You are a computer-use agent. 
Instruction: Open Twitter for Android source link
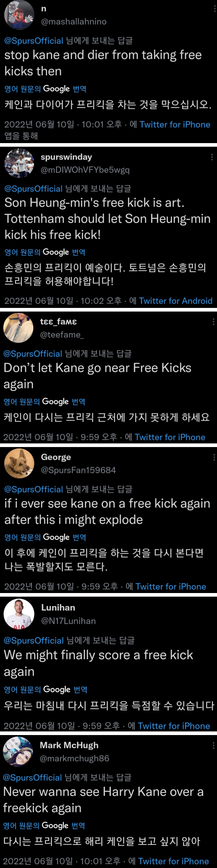[x=175, y=301]
